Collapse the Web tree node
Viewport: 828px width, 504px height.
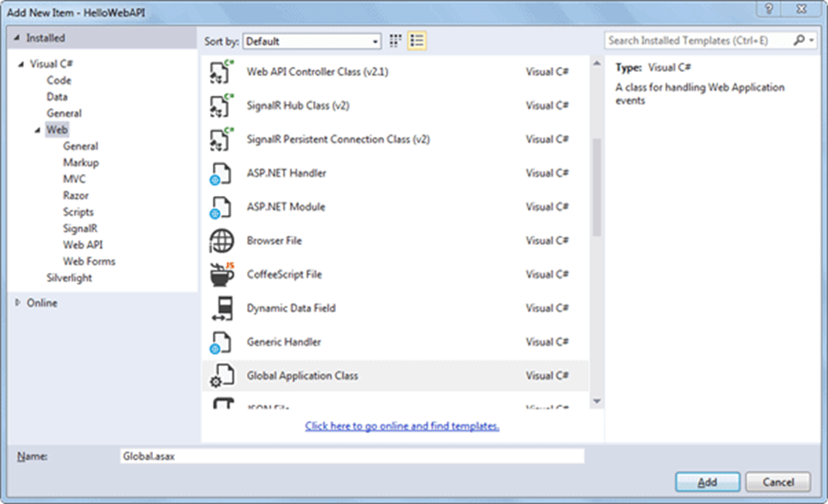(x=38, y=130)
